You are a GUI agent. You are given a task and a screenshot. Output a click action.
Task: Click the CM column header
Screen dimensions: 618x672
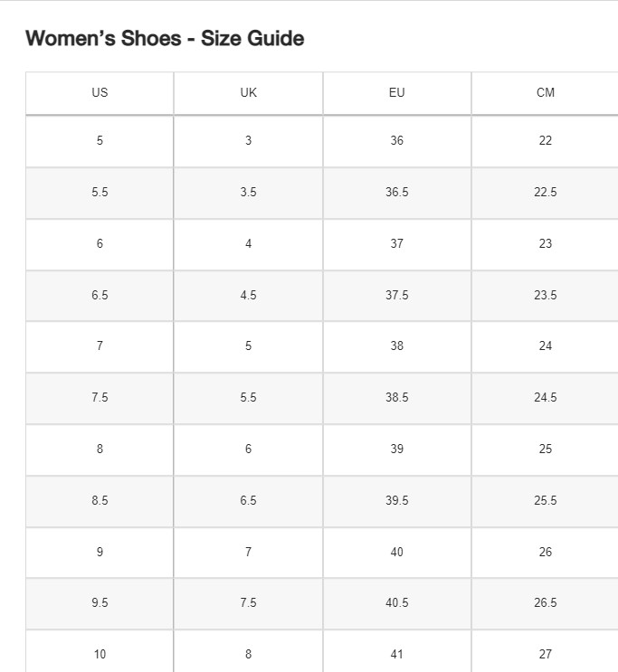pos(545,93)
